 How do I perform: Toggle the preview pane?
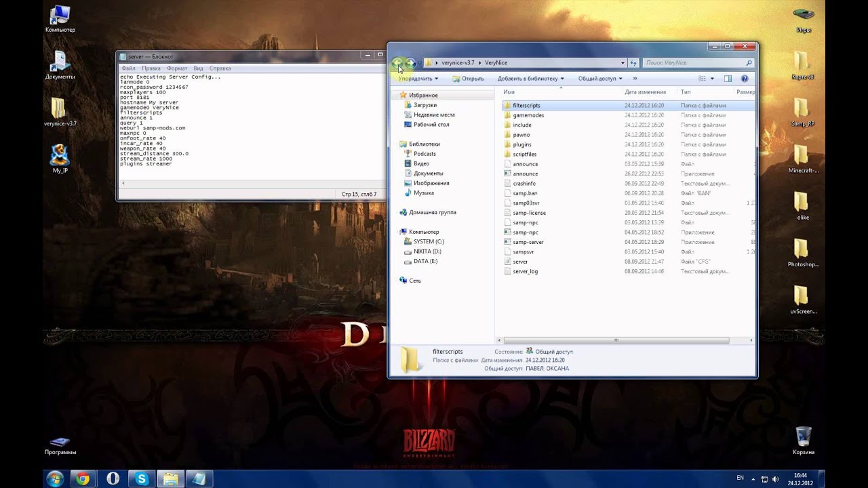coord(728,79)
